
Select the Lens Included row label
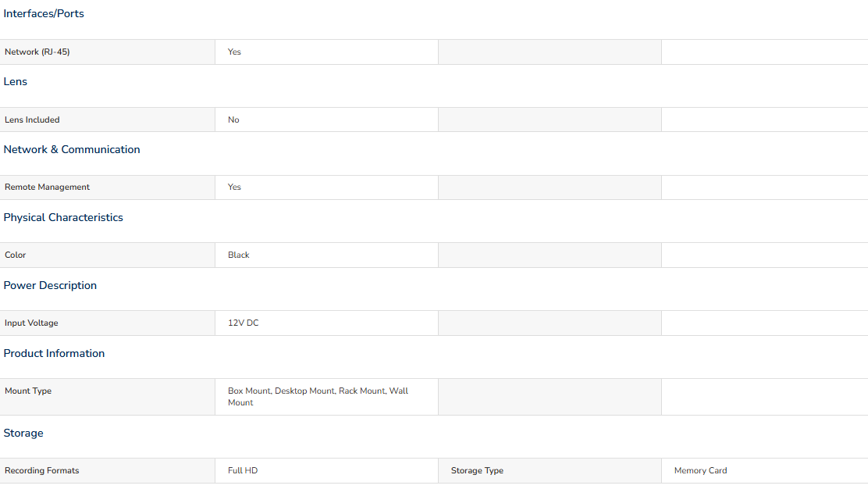(108, 120)
